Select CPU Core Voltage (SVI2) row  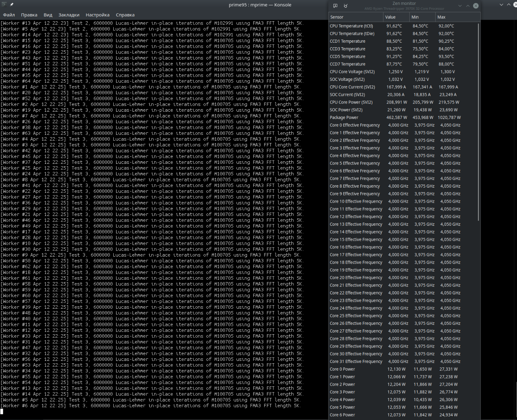403,72
